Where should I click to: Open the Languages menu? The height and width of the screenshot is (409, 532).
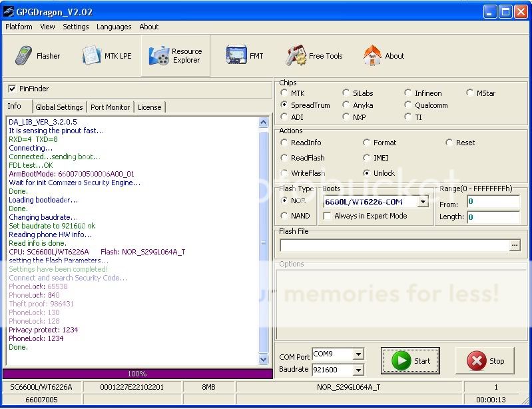(114, 27)
